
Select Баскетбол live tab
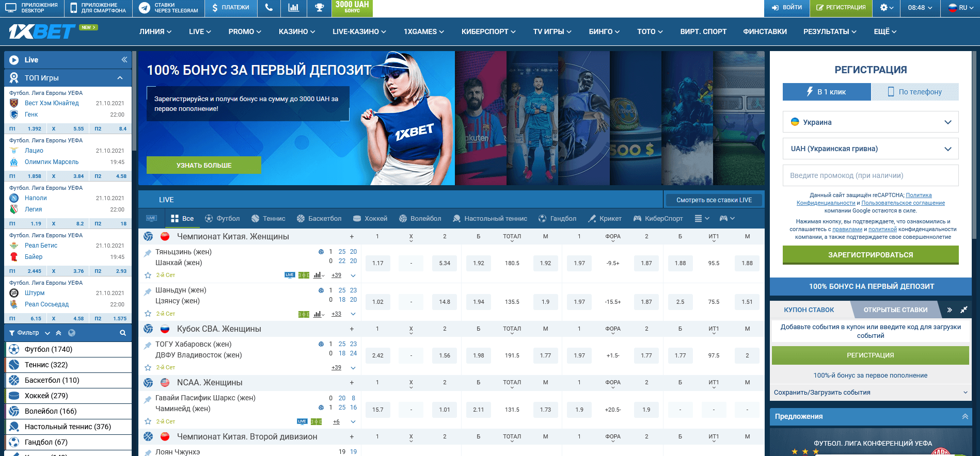[x=319, y=219]
